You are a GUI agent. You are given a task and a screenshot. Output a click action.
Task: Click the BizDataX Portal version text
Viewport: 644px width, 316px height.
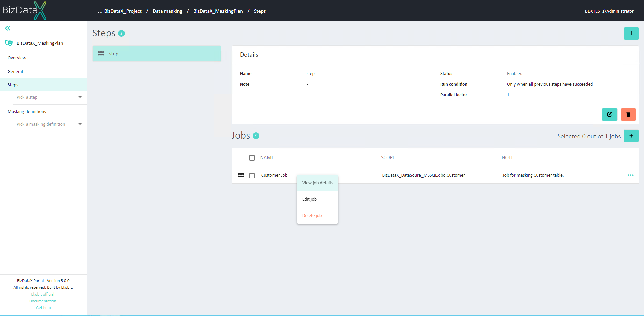pyautogui.click(x=43, y=281)
